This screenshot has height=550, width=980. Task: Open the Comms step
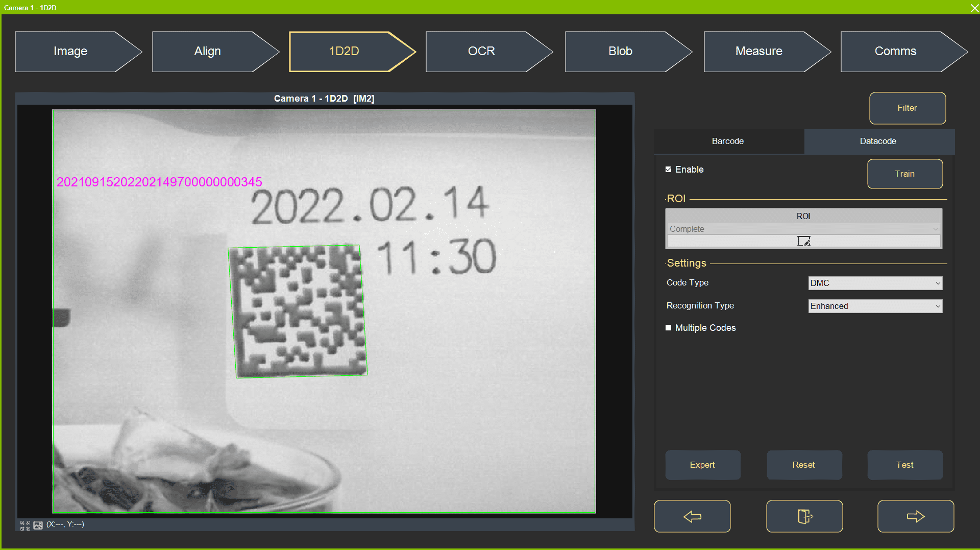pos(904,51)
